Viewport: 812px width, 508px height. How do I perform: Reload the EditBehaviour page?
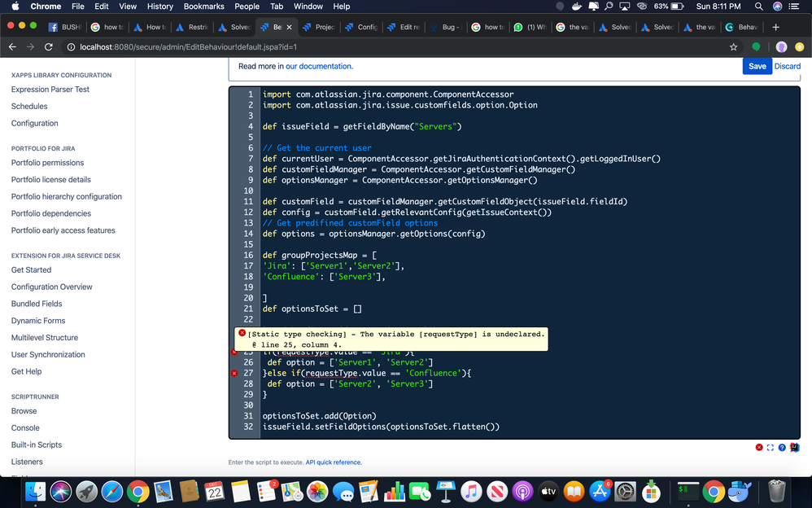(50, 47)
